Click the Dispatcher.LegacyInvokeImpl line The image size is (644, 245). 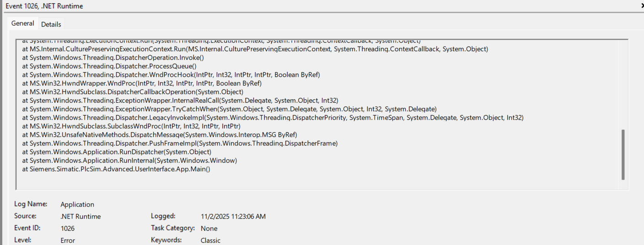[273, 117]
